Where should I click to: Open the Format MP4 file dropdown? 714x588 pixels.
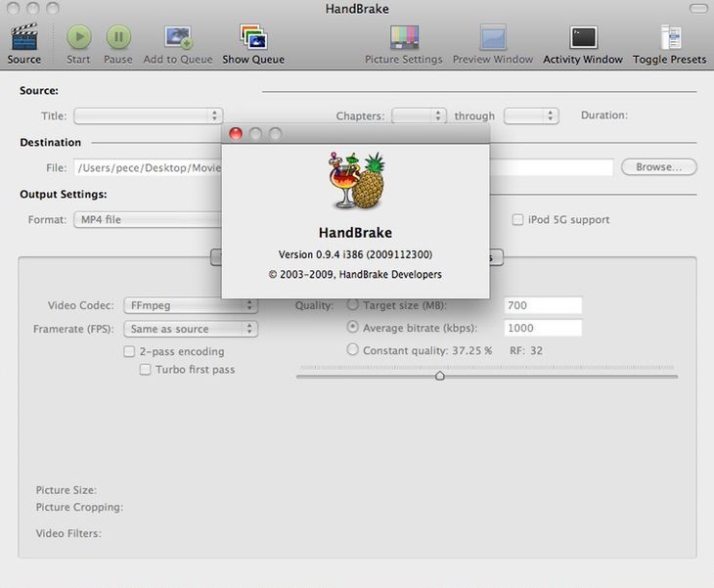[x=148, y=219]
